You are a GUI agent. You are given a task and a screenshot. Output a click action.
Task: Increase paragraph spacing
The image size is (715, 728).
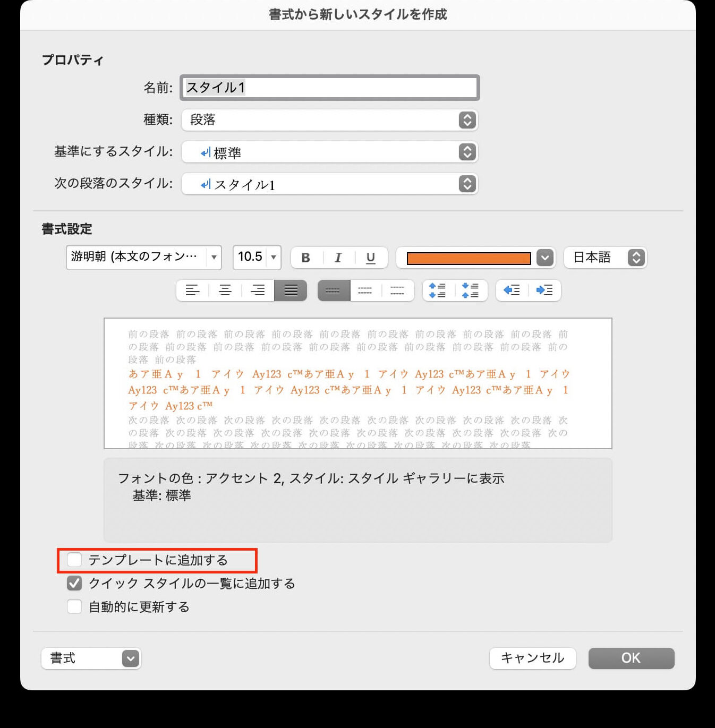438,290
